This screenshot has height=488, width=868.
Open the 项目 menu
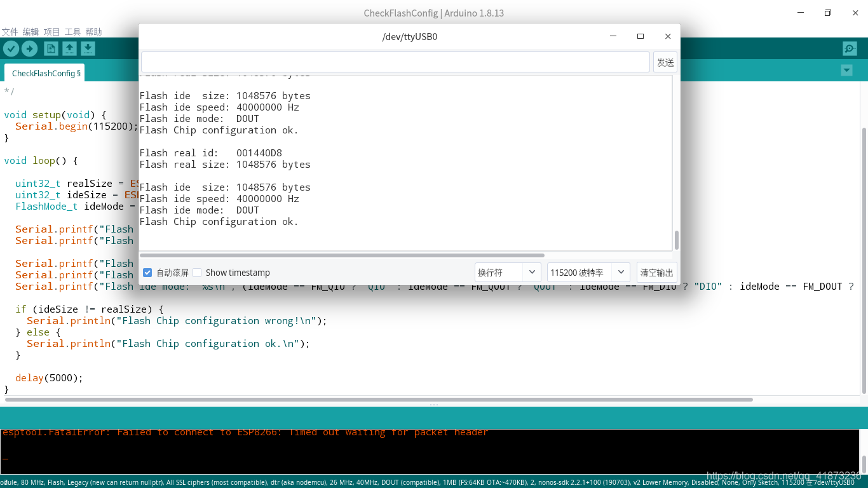[x=51, y=32]
